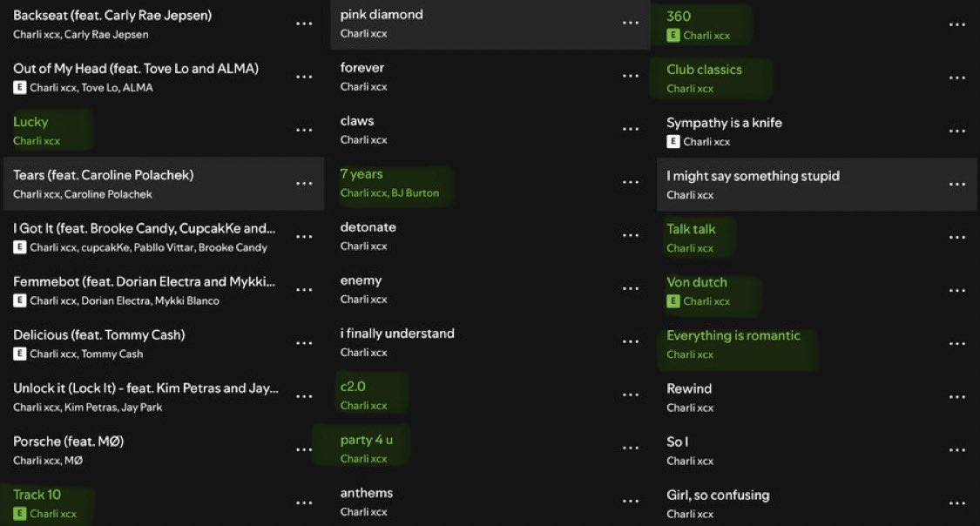Image resolution: width=980 pixels, height=526 pixels.
Task: Open more options for Femmebot
Action: (304, 290)
